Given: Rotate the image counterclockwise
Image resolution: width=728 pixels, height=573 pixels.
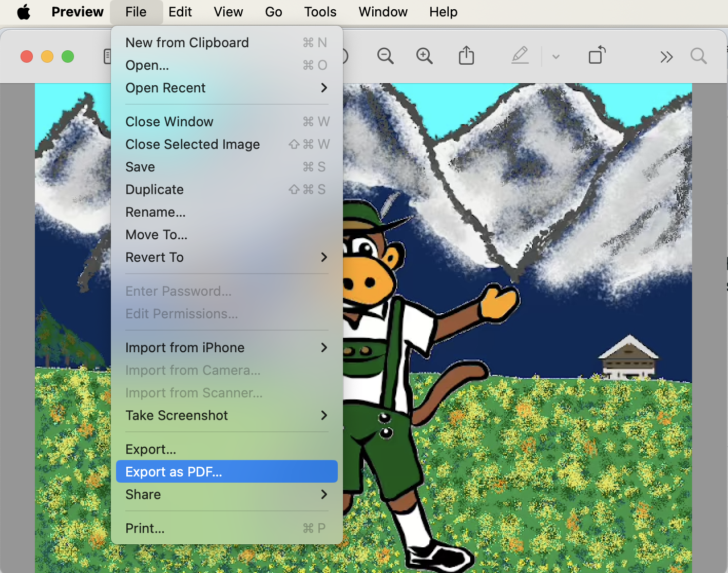Looking at the screenshot, I should (596, 55).
